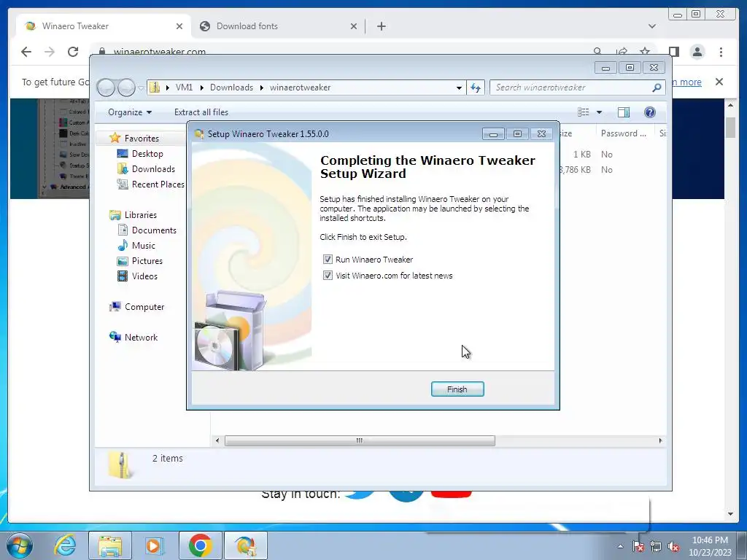Go back in Chrome browser
747x560 pixels.
26,52
